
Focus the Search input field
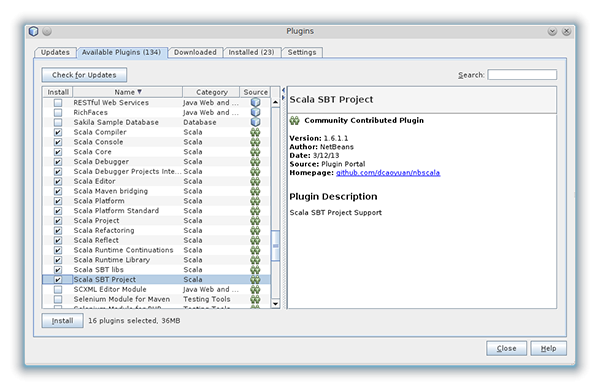(522, 75)
